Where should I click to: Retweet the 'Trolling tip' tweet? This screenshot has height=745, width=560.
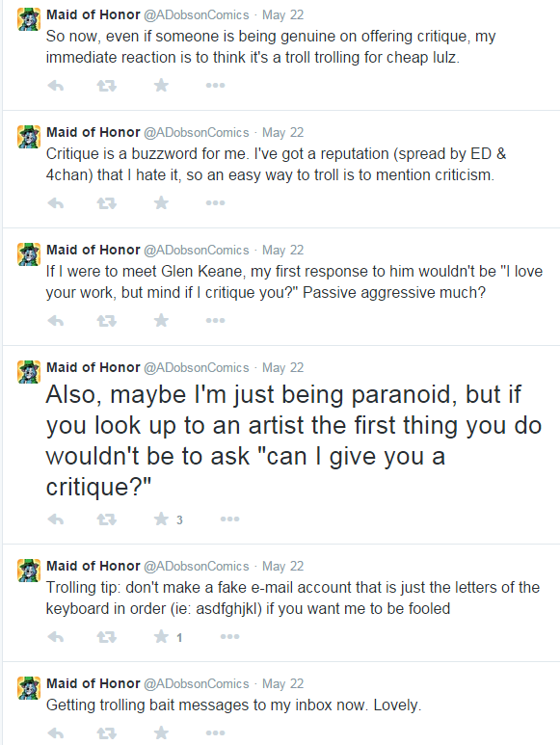106,637
